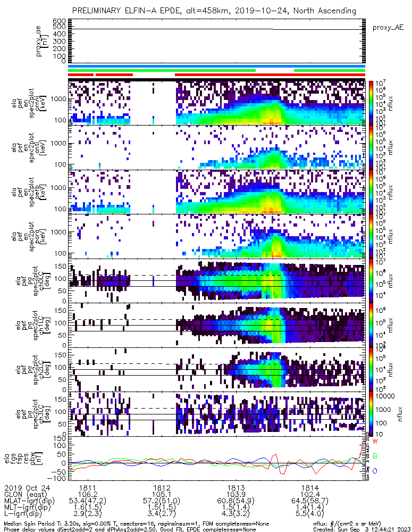The image size is (412, 532).
Task: Click the anti energy spectrogram color bar
Action: coord(371,147)
